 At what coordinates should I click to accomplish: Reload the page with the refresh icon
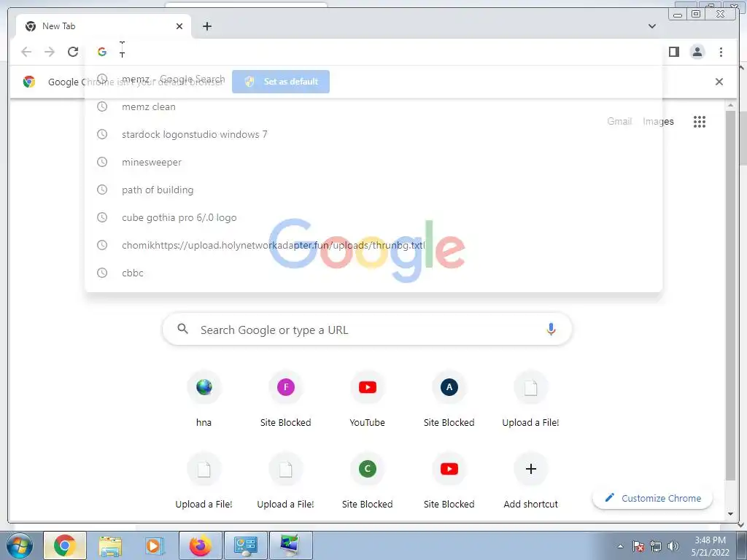[x=73, y=52]
